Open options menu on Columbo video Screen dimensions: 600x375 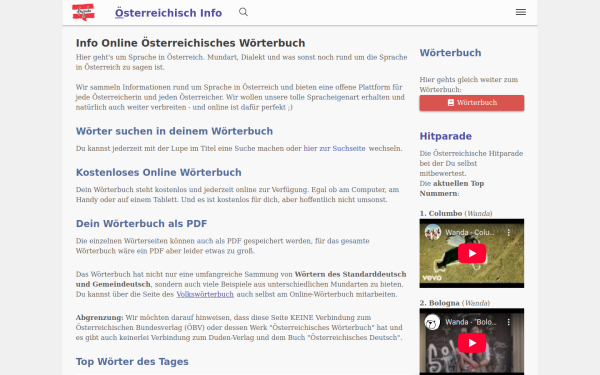pyautogui.click(x=509, y=232)
